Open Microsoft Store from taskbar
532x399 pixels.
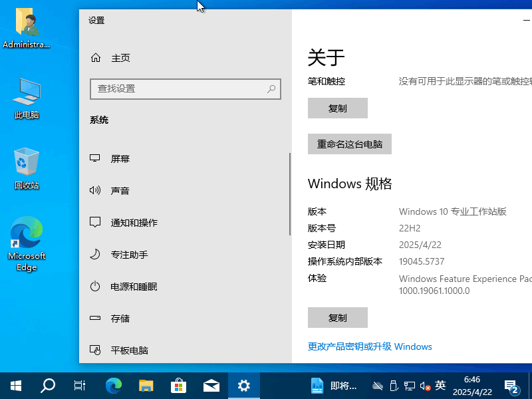tap(178, 386)
